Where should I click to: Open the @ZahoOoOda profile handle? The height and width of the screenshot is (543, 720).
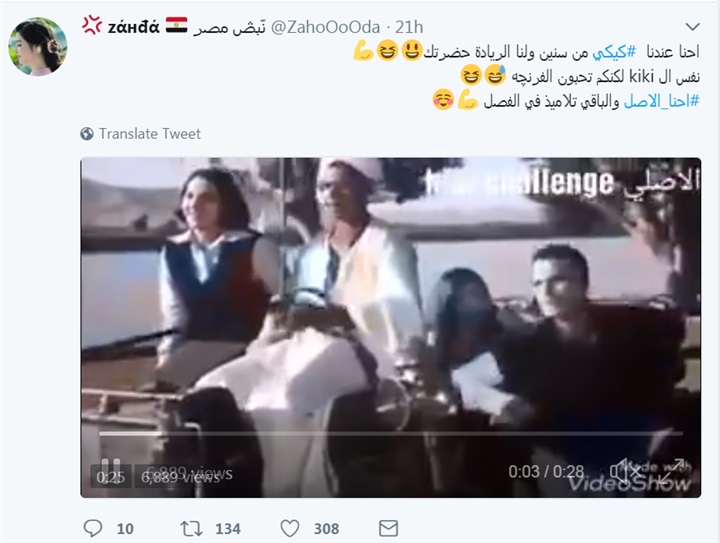pyautogui.click(x=326, y=28)
